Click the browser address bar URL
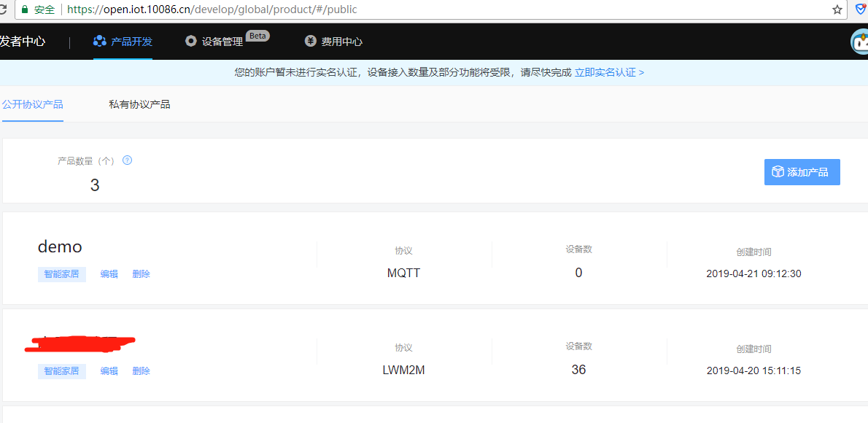The image size is (868, 423). pyautogui.click(x=212, y=9)
